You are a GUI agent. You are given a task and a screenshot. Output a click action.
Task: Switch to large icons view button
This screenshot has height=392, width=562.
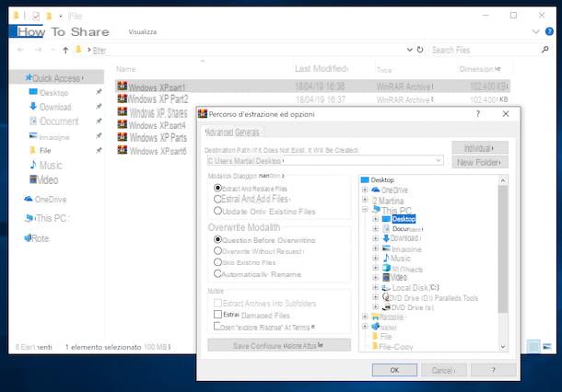tap(547, 346)
